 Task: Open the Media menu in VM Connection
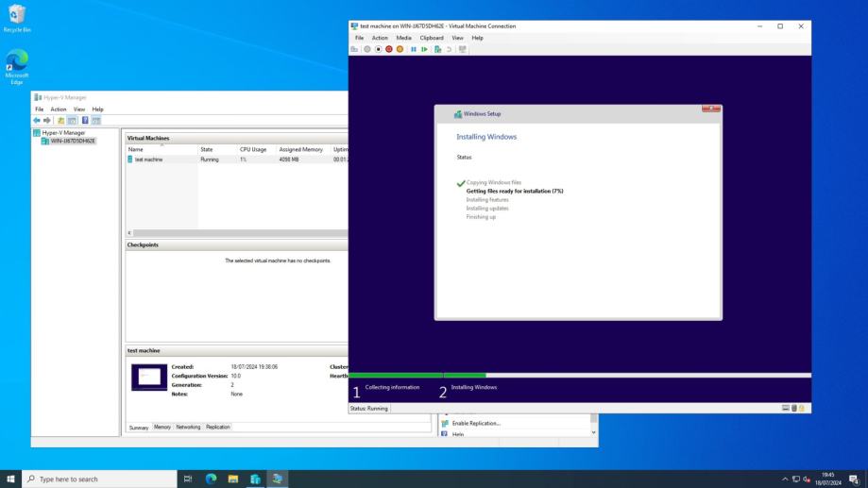click(x=403, y=38)
